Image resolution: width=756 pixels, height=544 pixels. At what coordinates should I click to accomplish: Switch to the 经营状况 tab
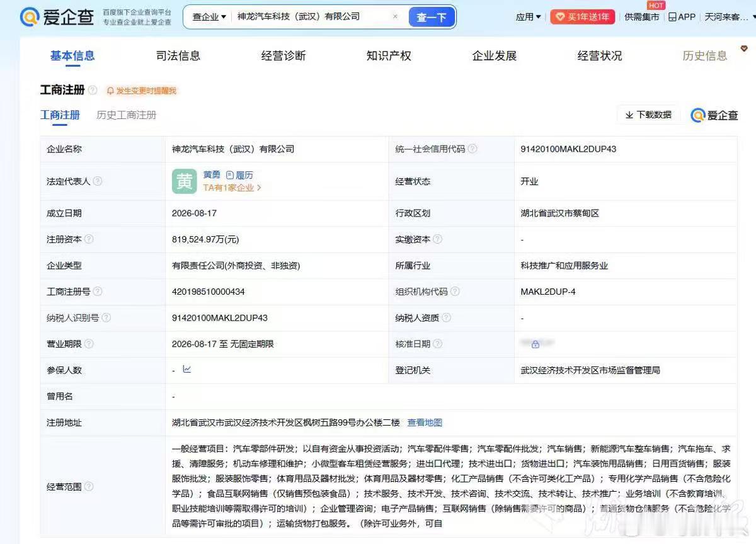coord(600,55)
